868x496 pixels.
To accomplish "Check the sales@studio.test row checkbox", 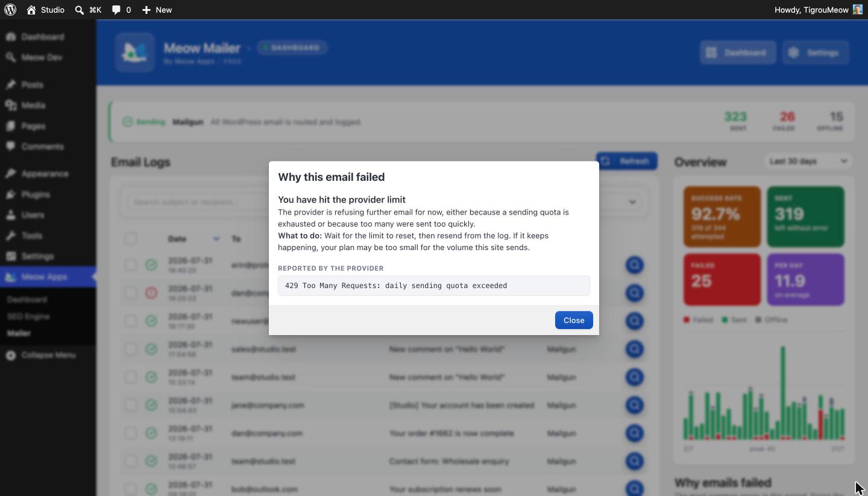I will point(131,349).
